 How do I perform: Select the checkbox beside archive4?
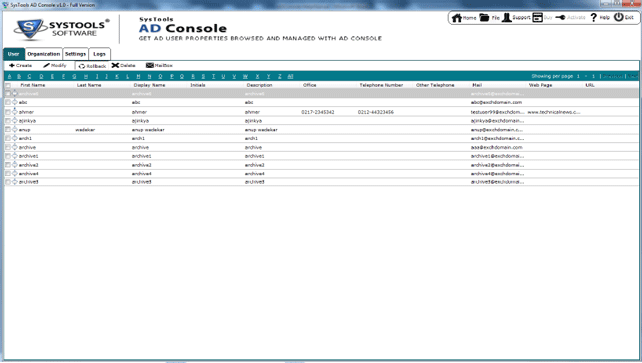click(8, 174)
